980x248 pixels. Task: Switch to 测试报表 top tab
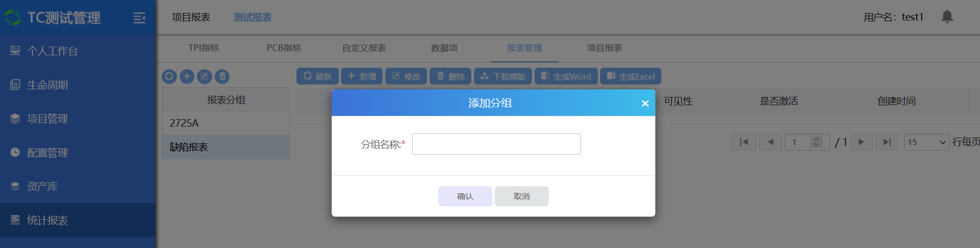pos(253,17)
